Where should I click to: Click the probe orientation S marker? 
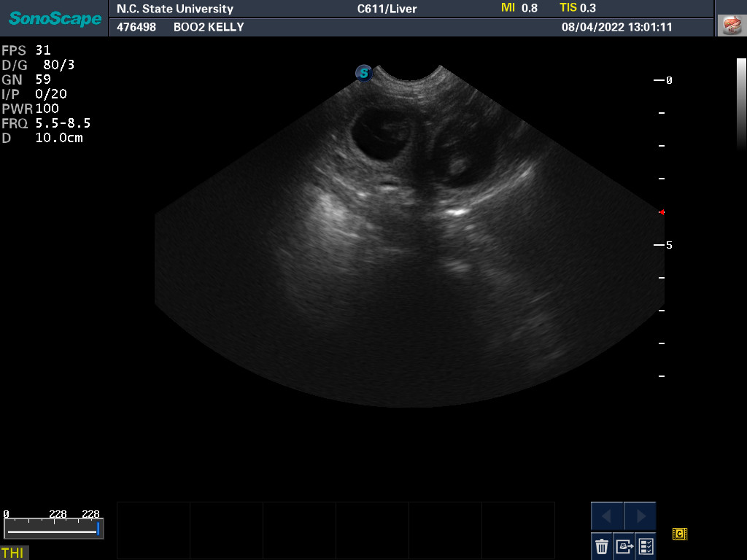tap(363, 73)
